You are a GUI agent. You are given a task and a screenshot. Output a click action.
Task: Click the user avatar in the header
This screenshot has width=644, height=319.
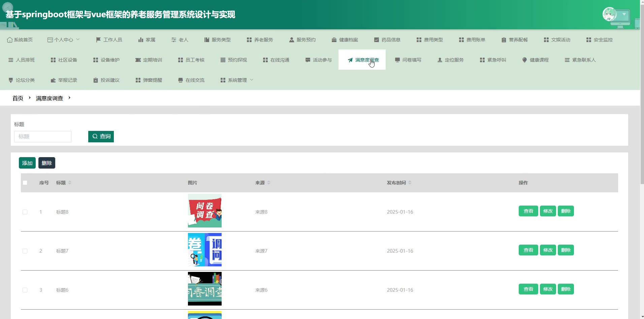609,14
